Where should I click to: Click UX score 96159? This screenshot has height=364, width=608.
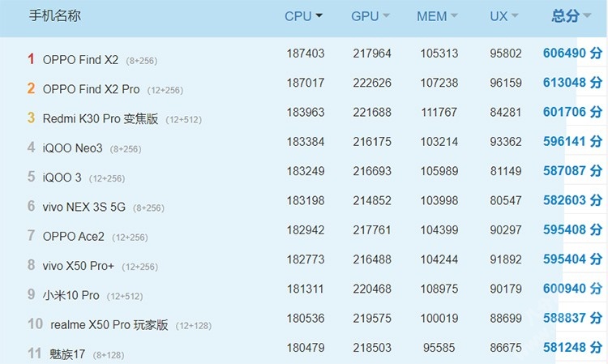(506, 83)
